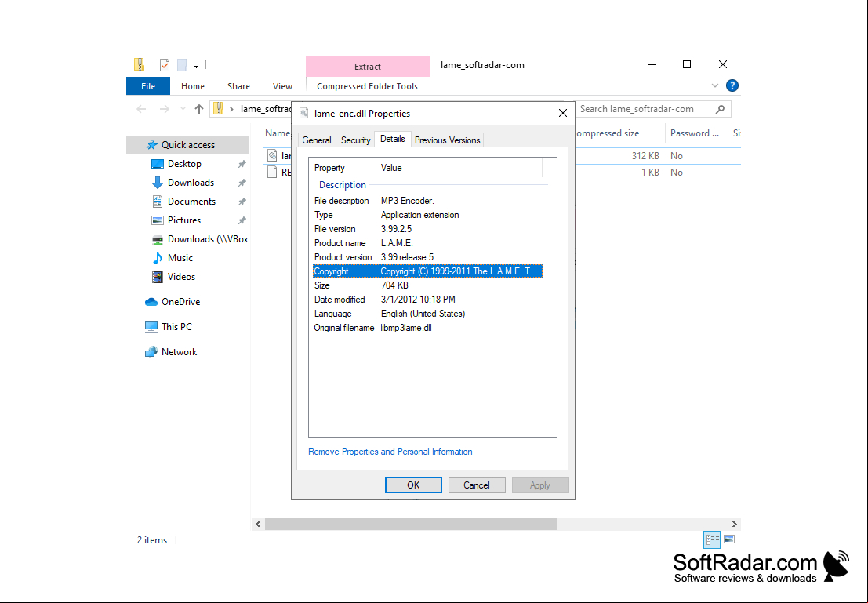The width and height of the screenshot is (868, 603).
Task: Open the File ribbon tab
Action: click(148, 86)
